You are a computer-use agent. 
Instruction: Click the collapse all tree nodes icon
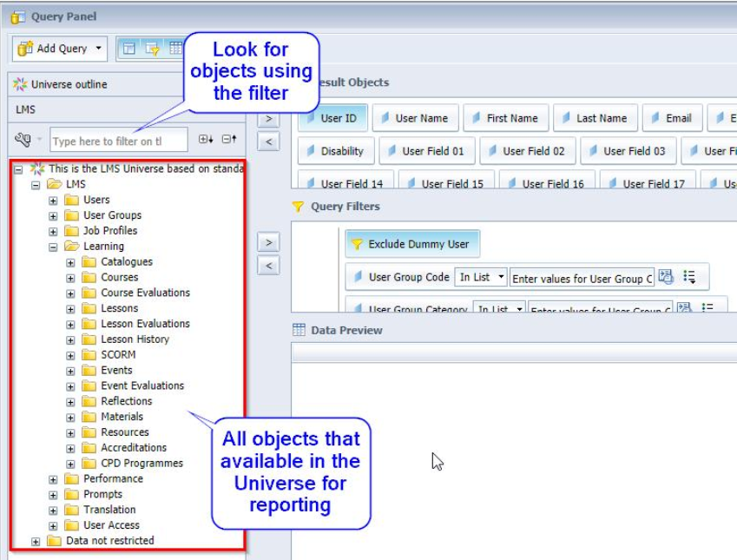pos(229,140)
